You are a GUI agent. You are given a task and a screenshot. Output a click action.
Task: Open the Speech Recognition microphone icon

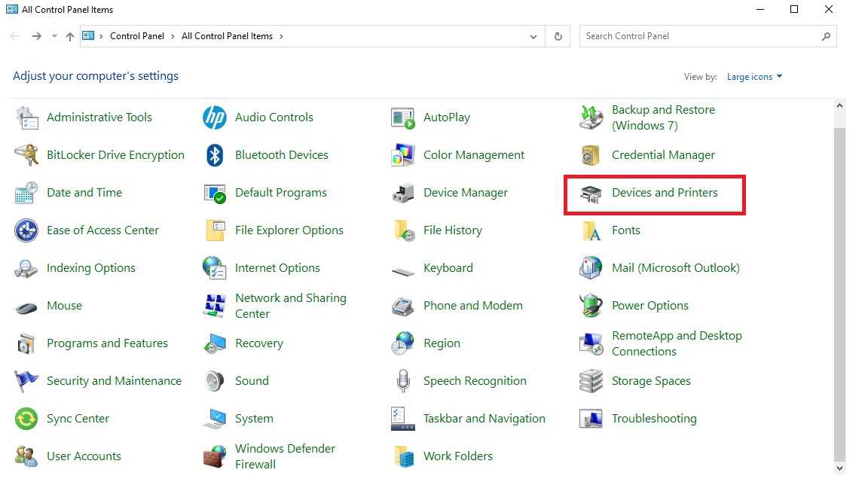coord(403,381)
